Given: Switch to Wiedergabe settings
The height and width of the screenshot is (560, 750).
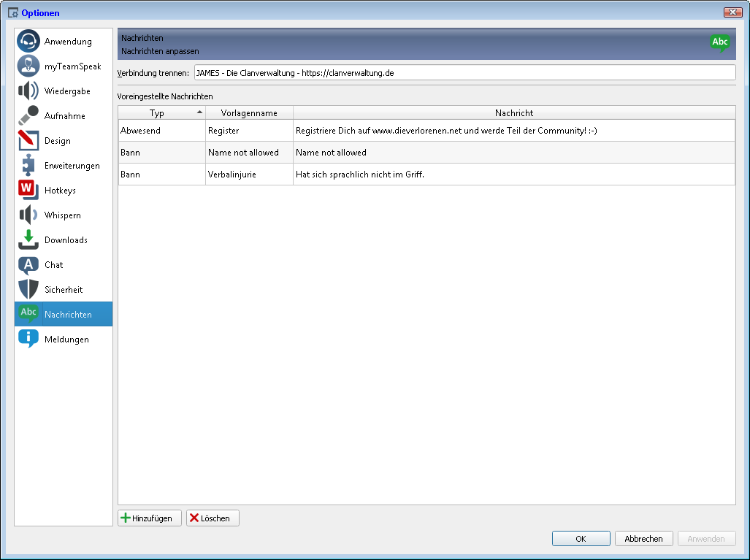Looking at the screenshot, I should point(64,91).
